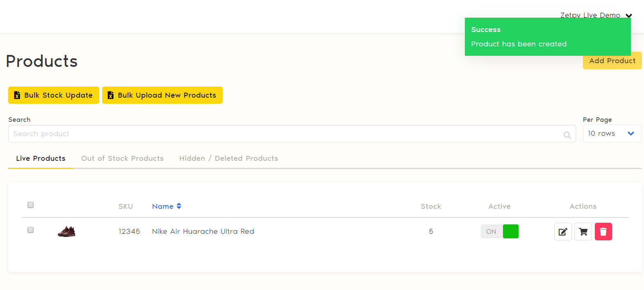Select the Nike Air Huarache row checkbox
This screenshot has height=290, width=644.
(x=30, y=230)
